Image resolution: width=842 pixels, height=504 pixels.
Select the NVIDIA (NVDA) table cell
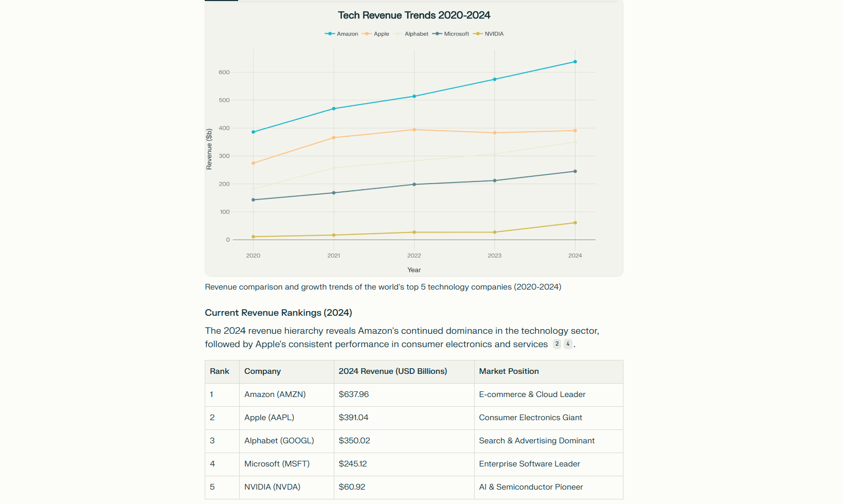tap(272, 487)
